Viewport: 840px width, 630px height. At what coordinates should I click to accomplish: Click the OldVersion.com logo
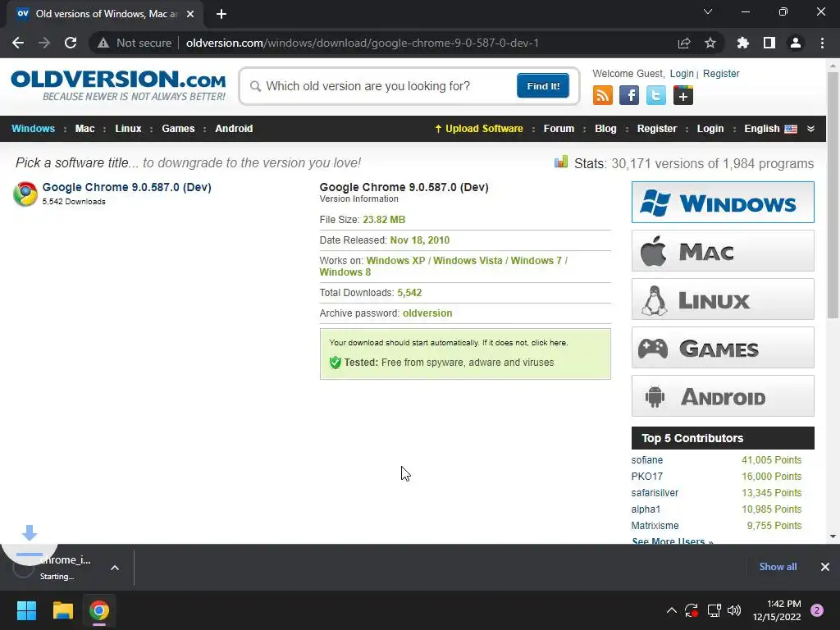(x=118, y=84)
